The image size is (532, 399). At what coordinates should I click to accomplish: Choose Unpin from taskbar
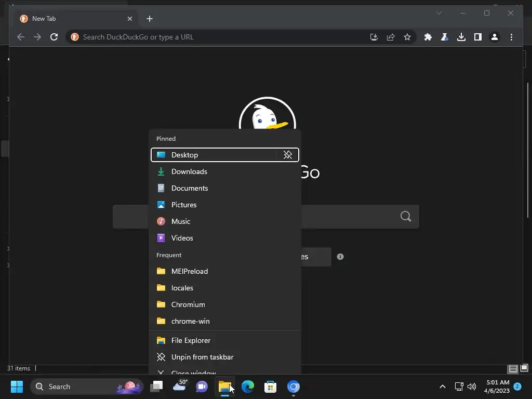click(x=224, y=357)
